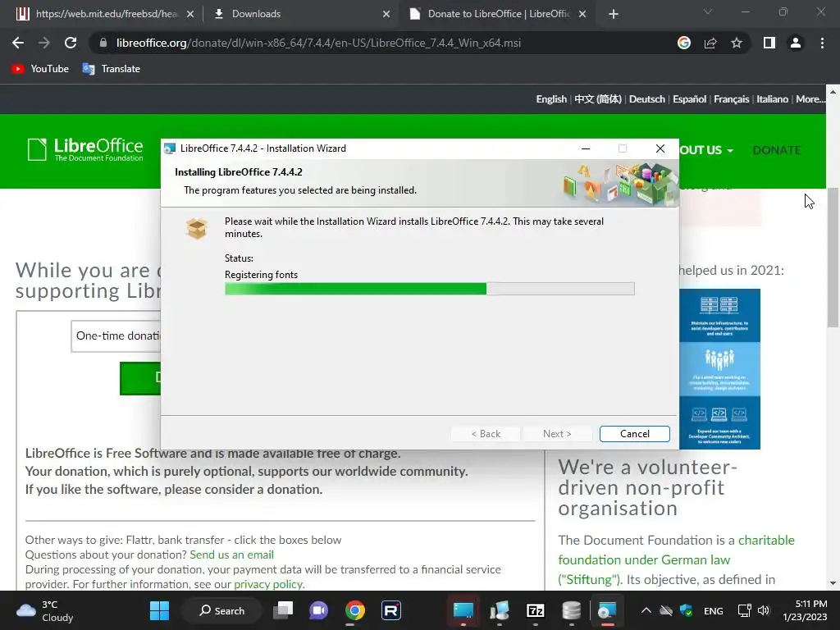The image size is (840, 630).
Task: Cancel the LibreOffice installation
Action: tap(634, 434)
